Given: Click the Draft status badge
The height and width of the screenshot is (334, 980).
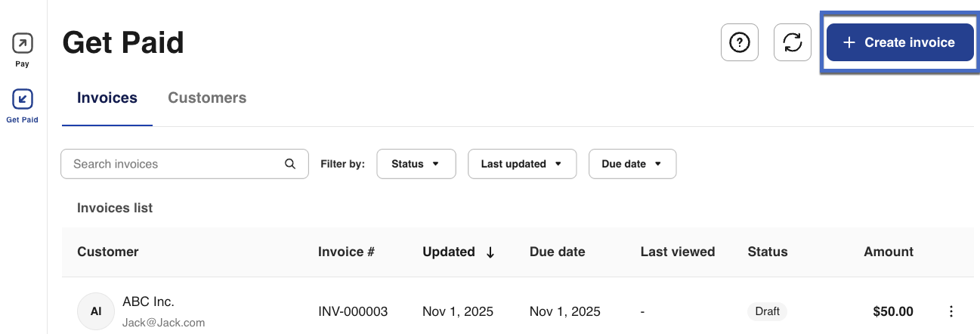Looking at the screenshot, I should point(768,311).
